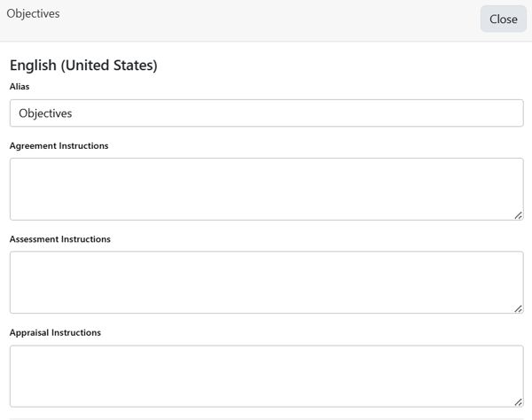Click the English (United States) heading
The image size is (532, 420).
83,65
